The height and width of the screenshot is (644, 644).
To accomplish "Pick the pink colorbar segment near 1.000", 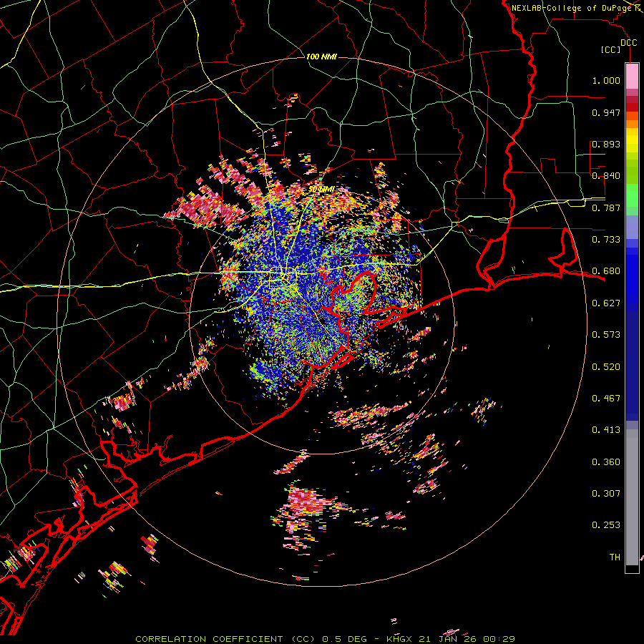I will click(632, 77).
